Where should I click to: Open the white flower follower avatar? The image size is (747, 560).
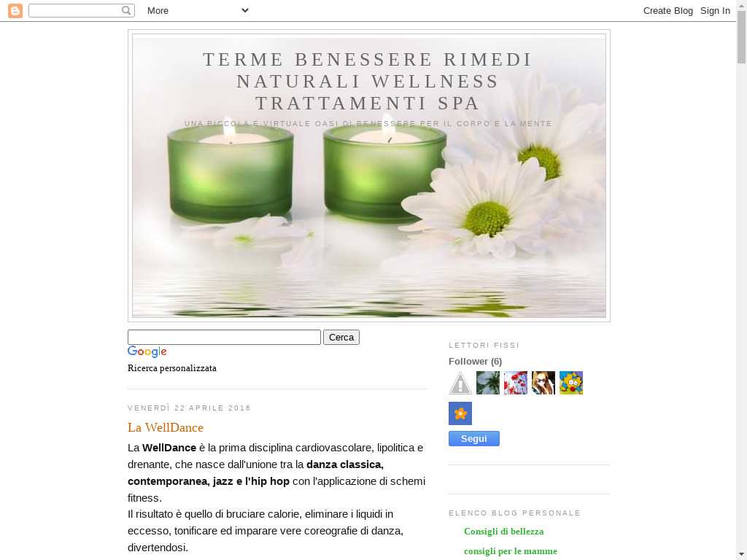point(487,383)
